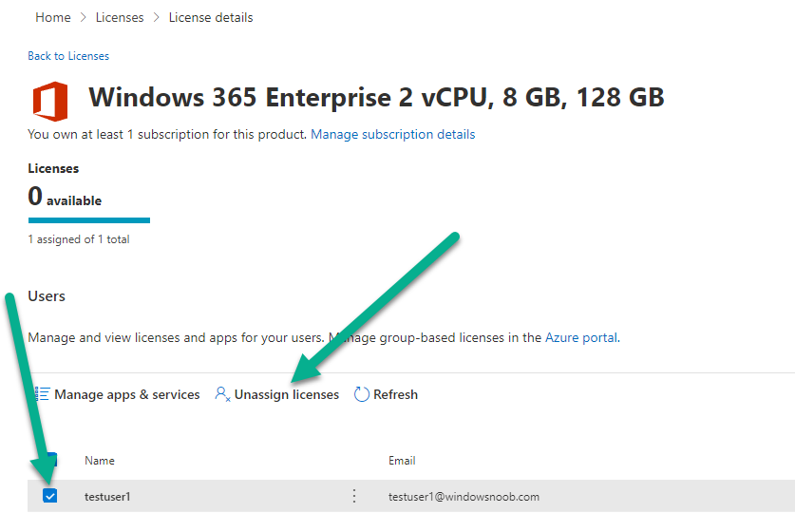Click the Refresh button label

[395, 394]
